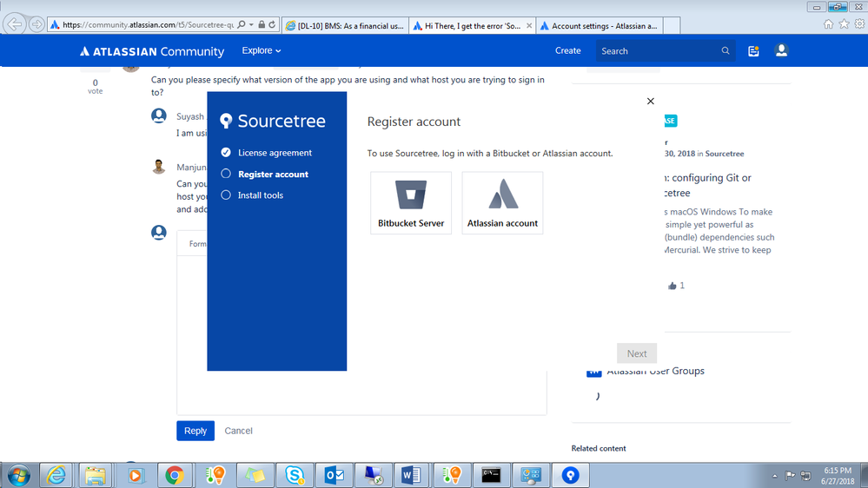Open Windows Media Player from taskbar

tap(135, 475)
